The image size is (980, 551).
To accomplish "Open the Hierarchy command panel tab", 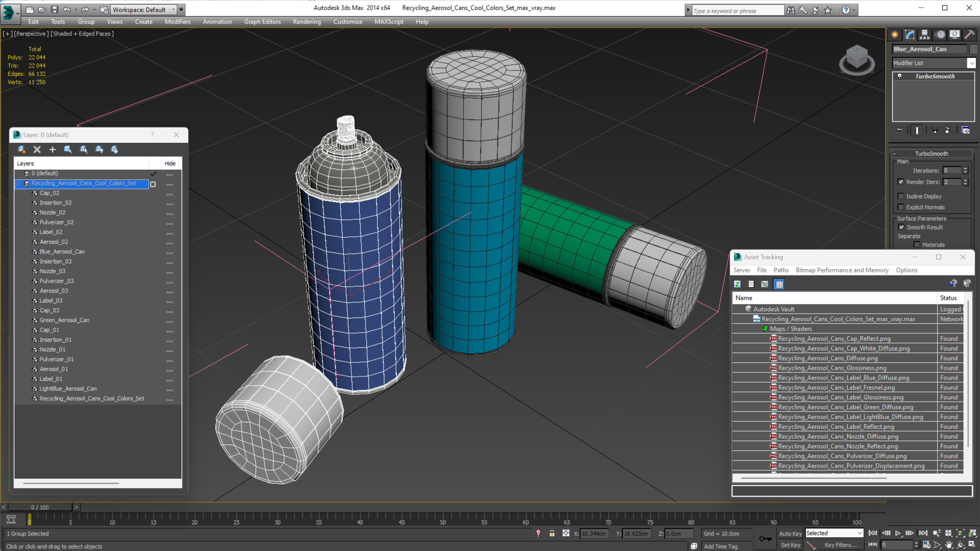I will 924,35.
